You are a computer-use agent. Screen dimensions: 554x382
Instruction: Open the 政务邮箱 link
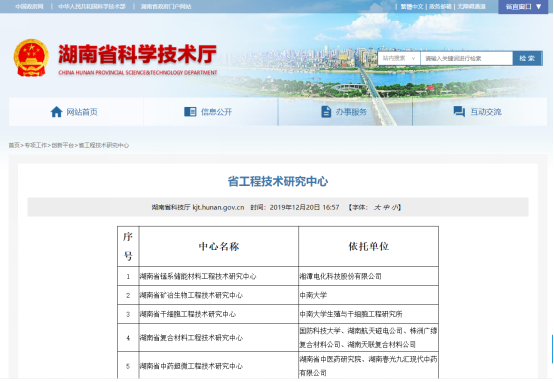[x=440, y=7]
